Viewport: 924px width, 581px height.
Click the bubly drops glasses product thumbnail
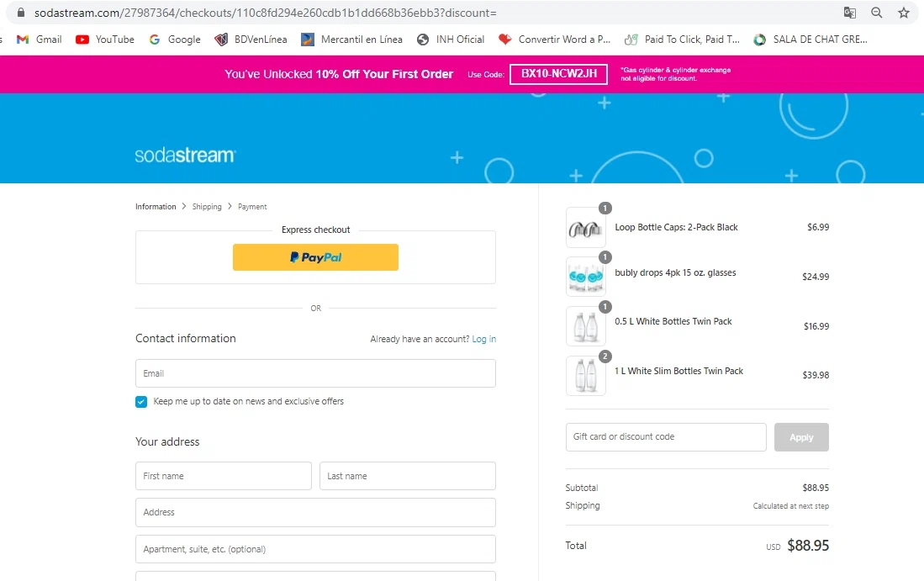pos(586,277)
